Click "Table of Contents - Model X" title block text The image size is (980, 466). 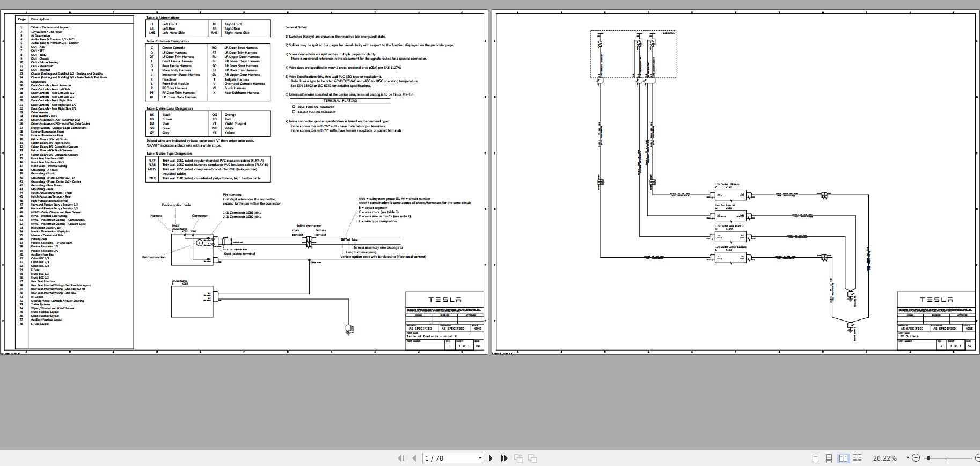(432, 336)
